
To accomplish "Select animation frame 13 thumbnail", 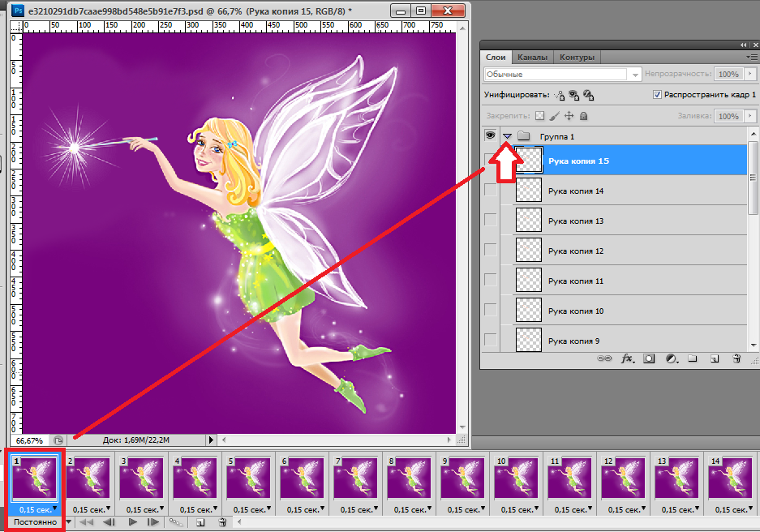I will (x=676, y=478).
